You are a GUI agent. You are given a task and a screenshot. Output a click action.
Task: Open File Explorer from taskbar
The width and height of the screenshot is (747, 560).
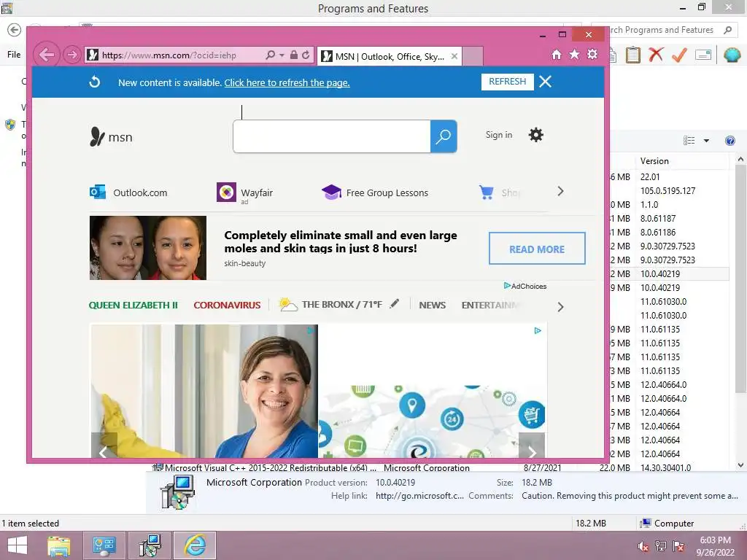pos(59,545)
